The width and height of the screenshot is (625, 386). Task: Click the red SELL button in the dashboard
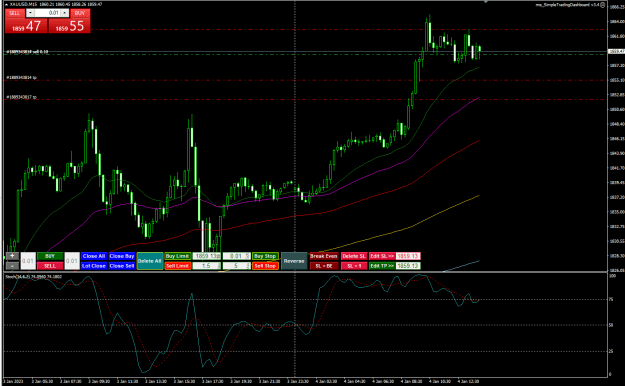[50, 266]
